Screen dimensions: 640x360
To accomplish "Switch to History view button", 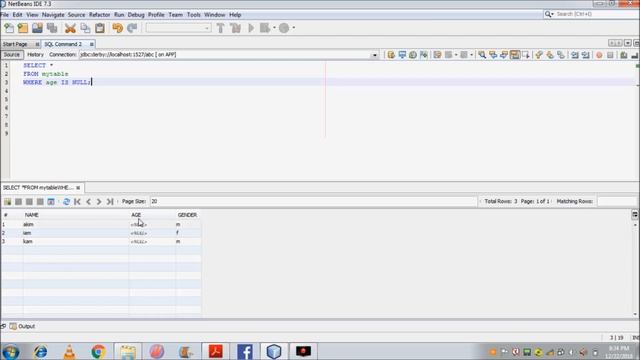I will (35, 55).
